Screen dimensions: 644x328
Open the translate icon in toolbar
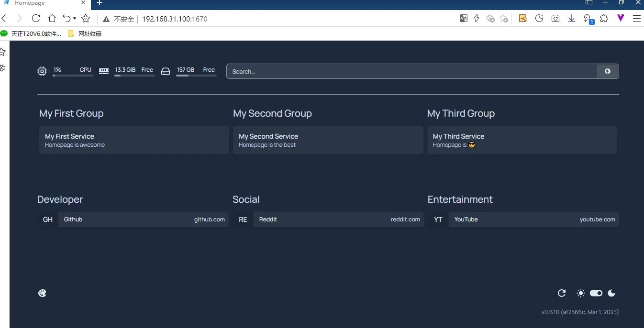[463, 19]
